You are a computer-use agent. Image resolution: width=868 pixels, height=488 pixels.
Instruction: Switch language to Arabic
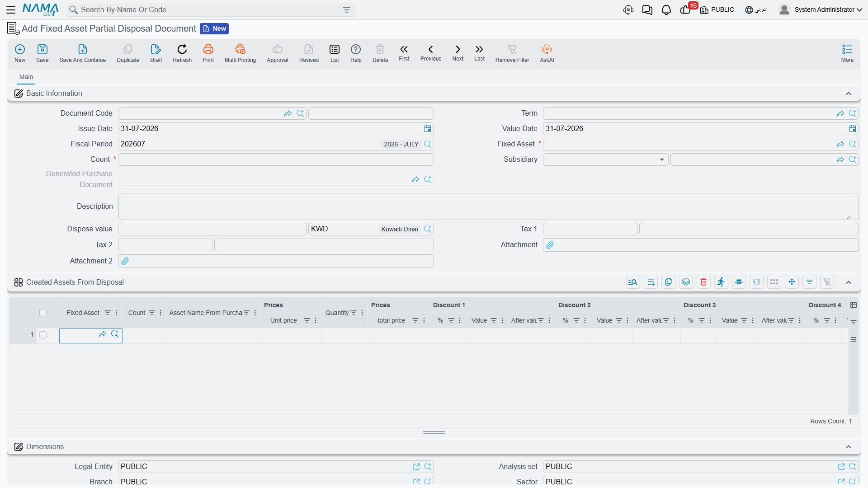point(756,10)
